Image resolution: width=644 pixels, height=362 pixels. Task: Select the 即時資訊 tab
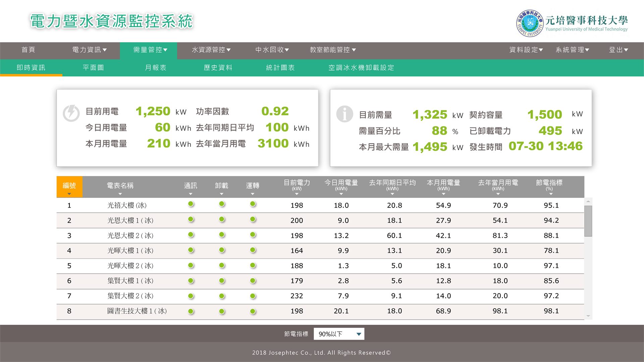[x=31, y=68]
